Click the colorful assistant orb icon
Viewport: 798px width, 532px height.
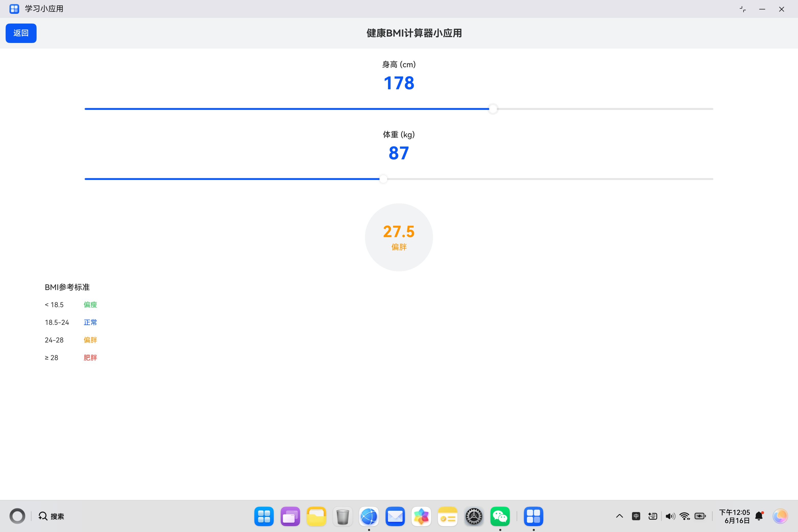point(780,516)
